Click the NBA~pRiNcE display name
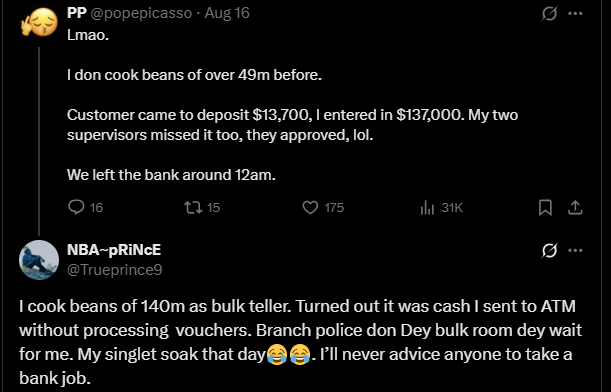 click(x=114, y=249)
